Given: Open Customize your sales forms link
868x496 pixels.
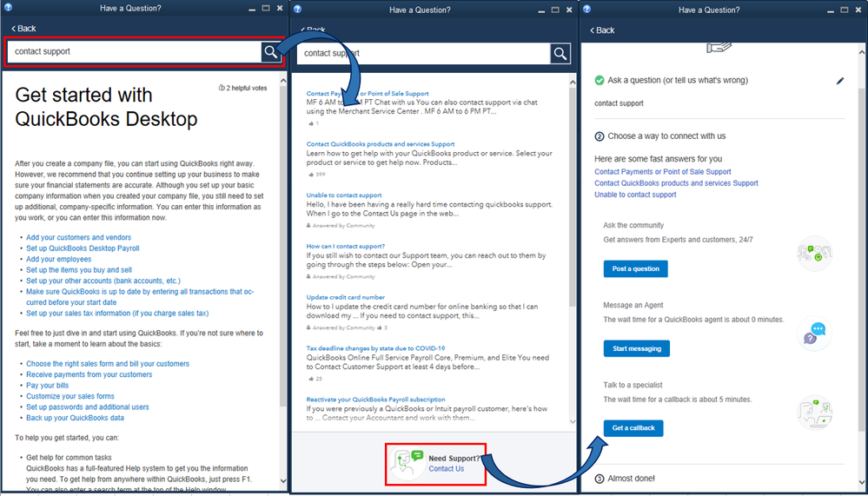Looking at the screenshot, I should point(70,396).
